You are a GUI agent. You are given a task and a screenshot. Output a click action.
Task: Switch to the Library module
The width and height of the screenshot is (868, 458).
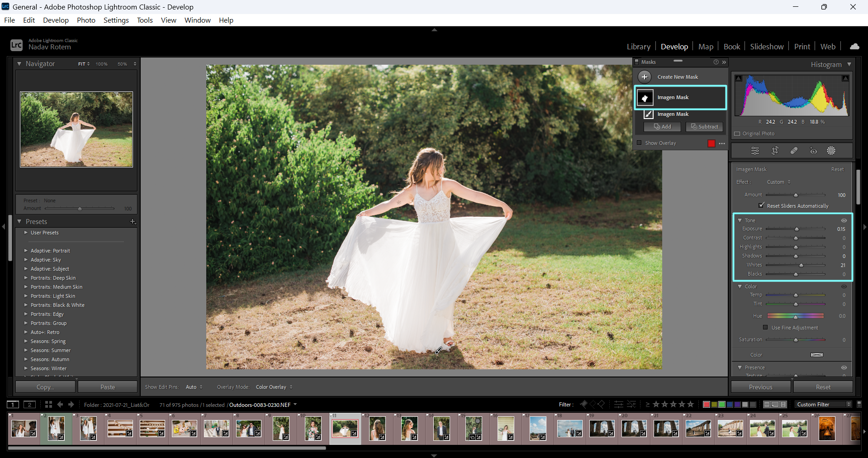point(638,46)
